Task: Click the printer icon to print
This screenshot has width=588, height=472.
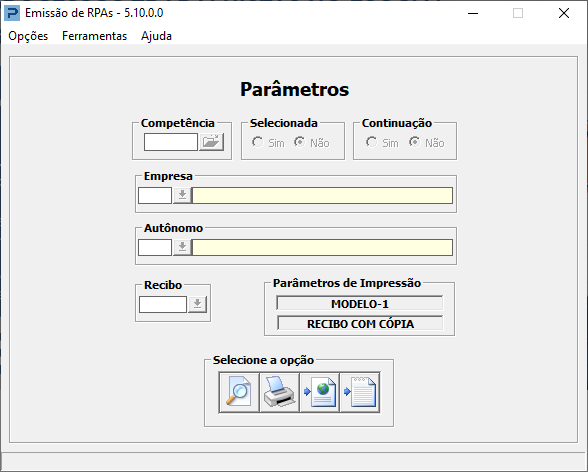Action: (x=279, y=393)
